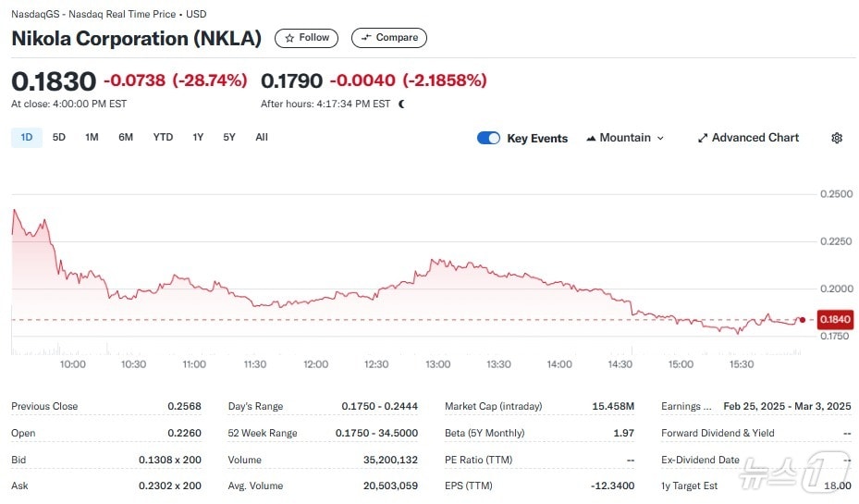Choose the 5Y time range
The height and width of the screenshot is (504, 859).
(229, 137)
